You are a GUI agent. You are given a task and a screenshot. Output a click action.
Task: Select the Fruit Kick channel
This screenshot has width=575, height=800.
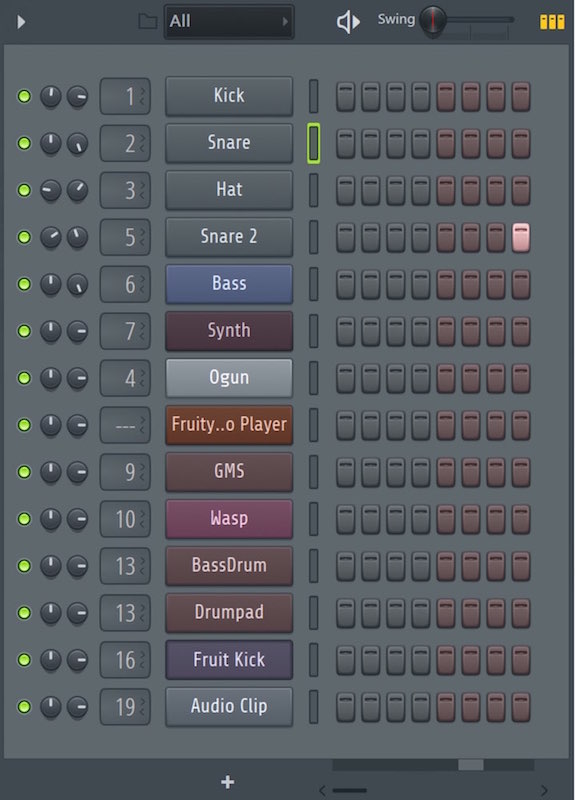pyautogui.click(x=229, y=660)
